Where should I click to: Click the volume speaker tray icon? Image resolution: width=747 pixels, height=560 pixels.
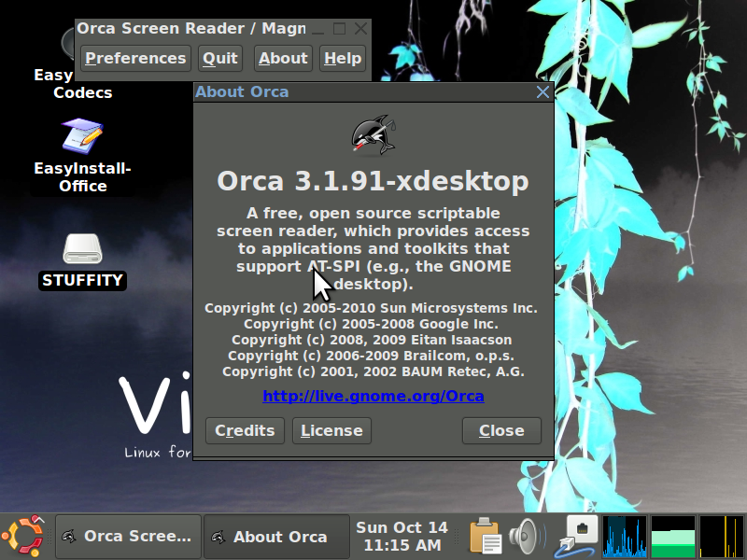click(x=527, y=536)
